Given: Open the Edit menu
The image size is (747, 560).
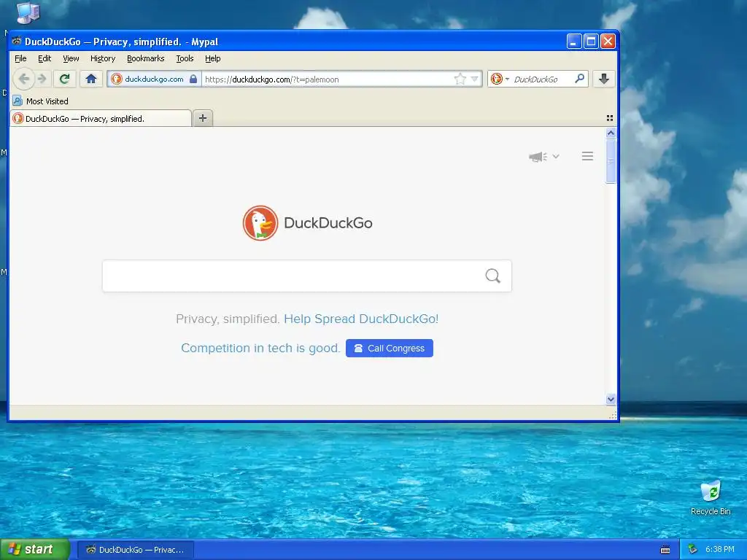Looking at the screenshot, I should 44,58.
